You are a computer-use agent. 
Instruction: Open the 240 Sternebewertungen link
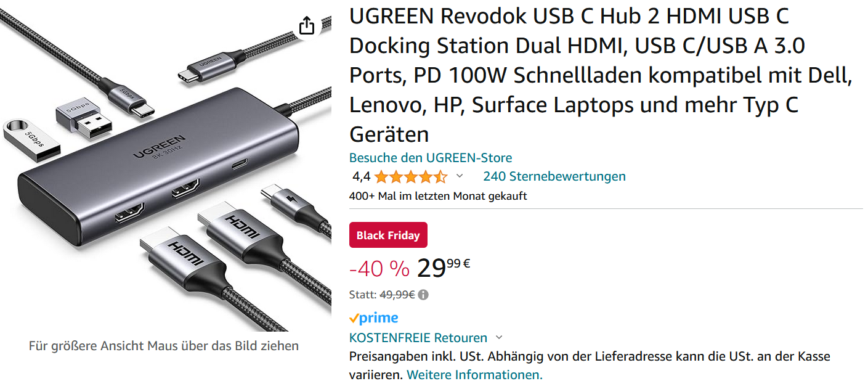pyautogui.click(x=554, y=176)
